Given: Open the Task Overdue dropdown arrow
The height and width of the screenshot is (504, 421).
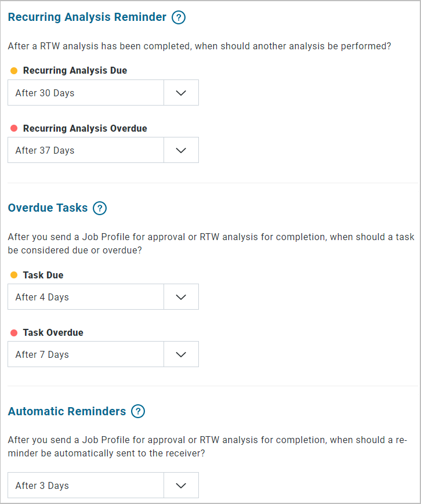Looking at the screenshot, I should (x=182, y=354).
